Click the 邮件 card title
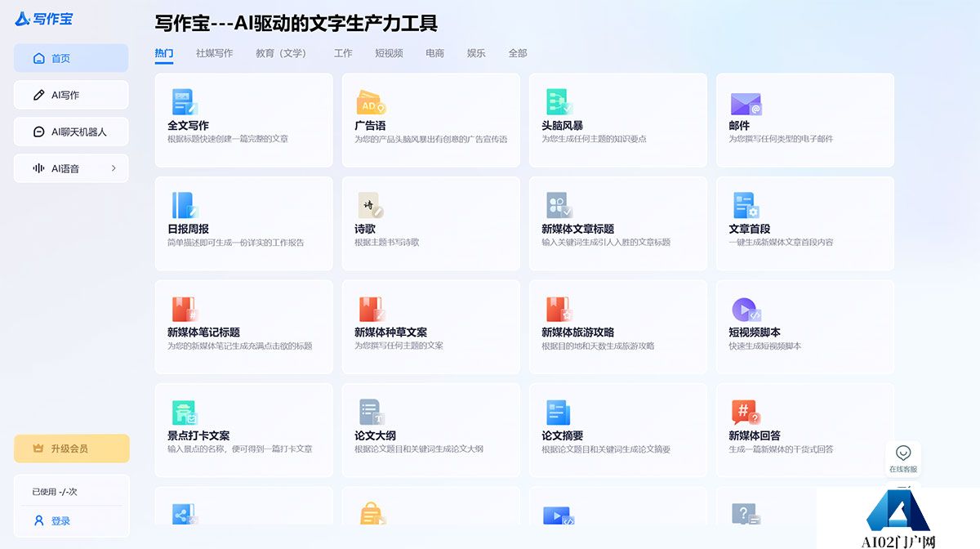Image resolution: width=980 pixels, height=549 pixels. (739, 126)
